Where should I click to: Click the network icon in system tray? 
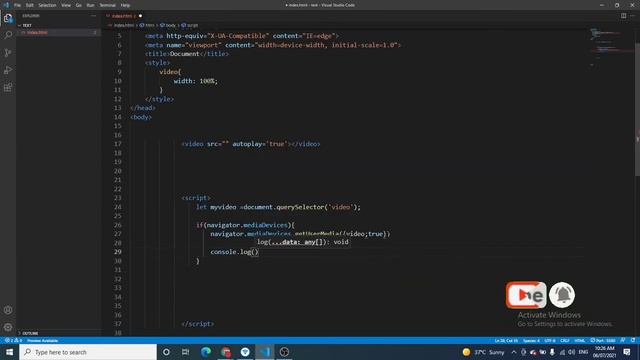[562, 352]
